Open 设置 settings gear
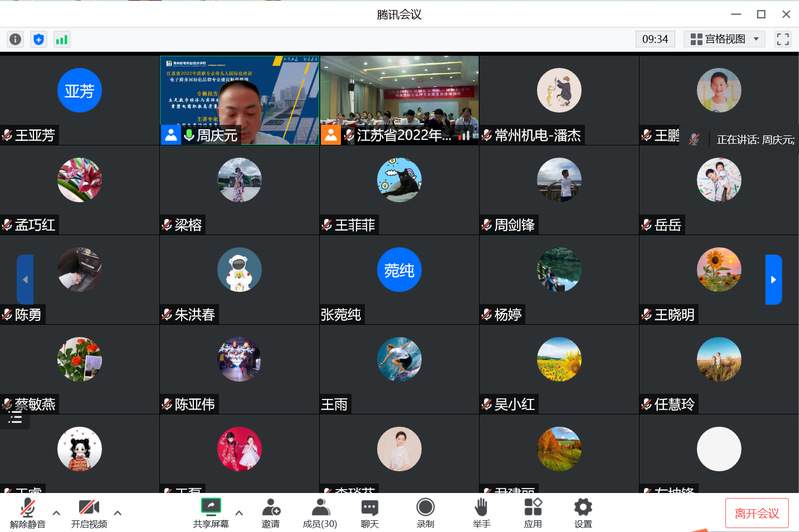This screenshot has width=799, height=532. tap(583, 512)
